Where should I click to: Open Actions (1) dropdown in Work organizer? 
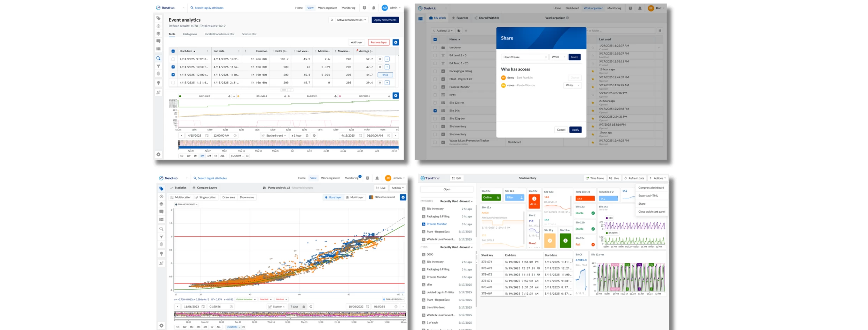(443, 31)
